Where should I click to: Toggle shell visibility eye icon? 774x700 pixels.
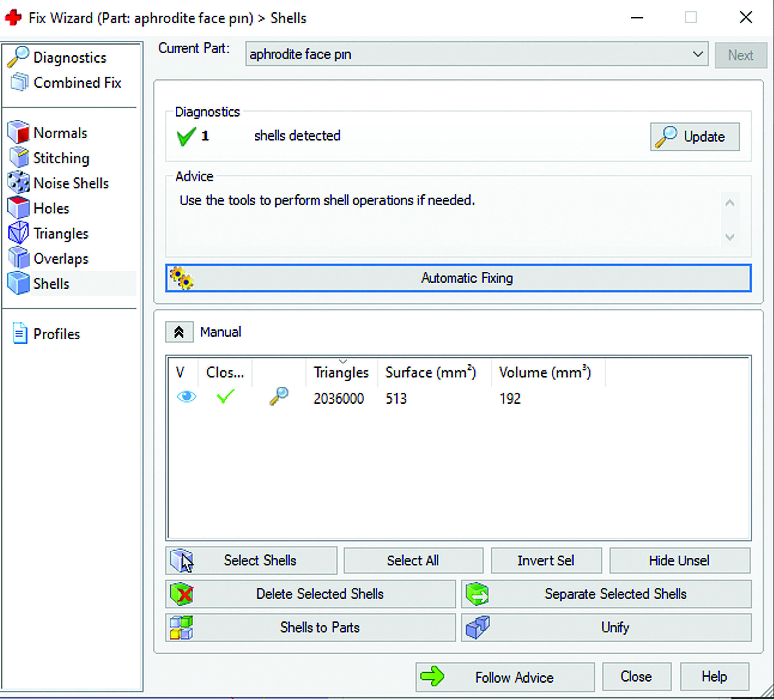187,396
